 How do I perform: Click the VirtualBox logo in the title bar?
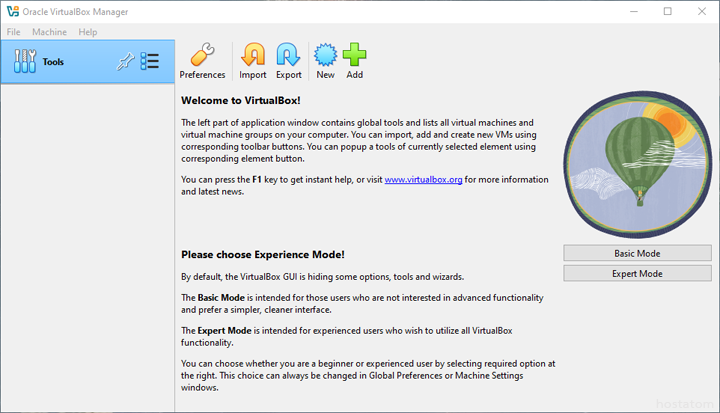pos(11,11)
